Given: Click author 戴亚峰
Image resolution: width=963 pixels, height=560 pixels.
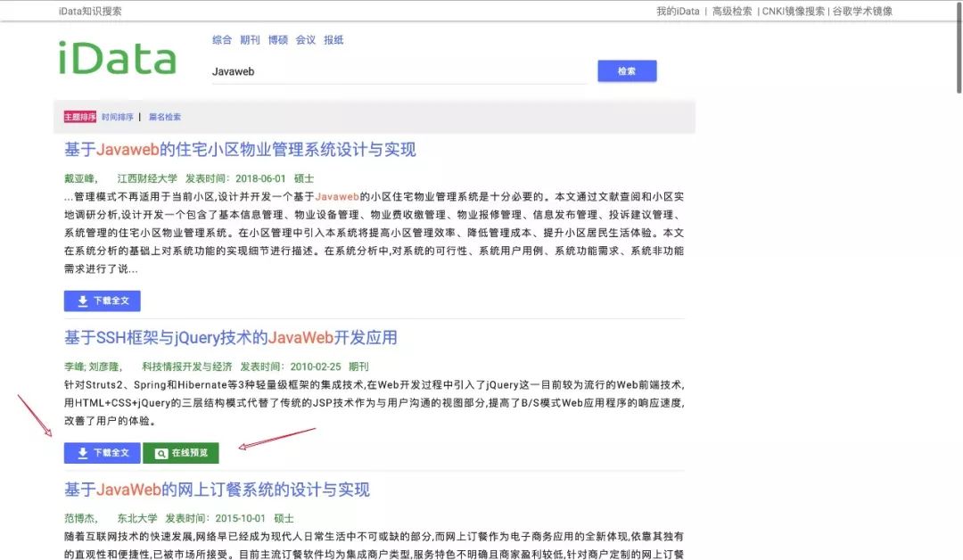Looking at the screenshot, I should coord(79,178).
